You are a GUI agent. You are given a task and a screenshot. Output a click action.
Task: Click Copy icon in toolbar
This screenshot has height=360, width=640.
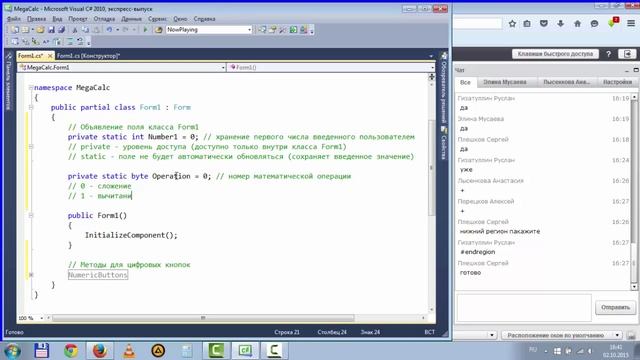pyautogui.click(x=85, y=30)
